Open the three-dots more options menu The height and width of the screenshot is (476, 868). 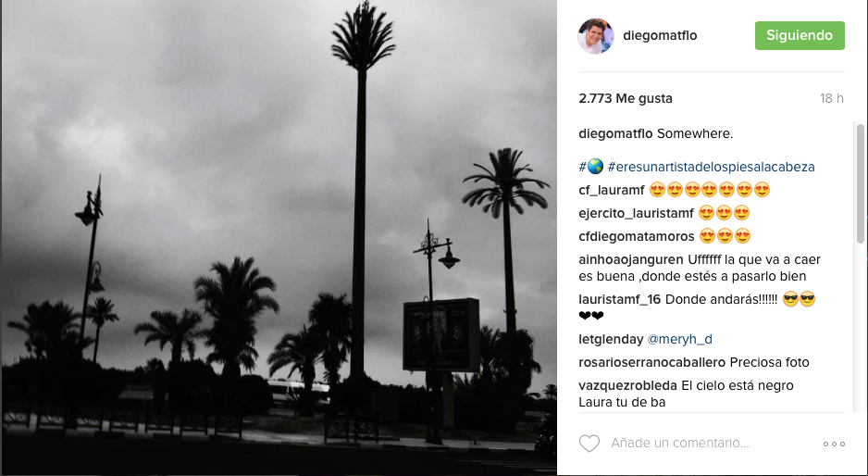point(834,444)
